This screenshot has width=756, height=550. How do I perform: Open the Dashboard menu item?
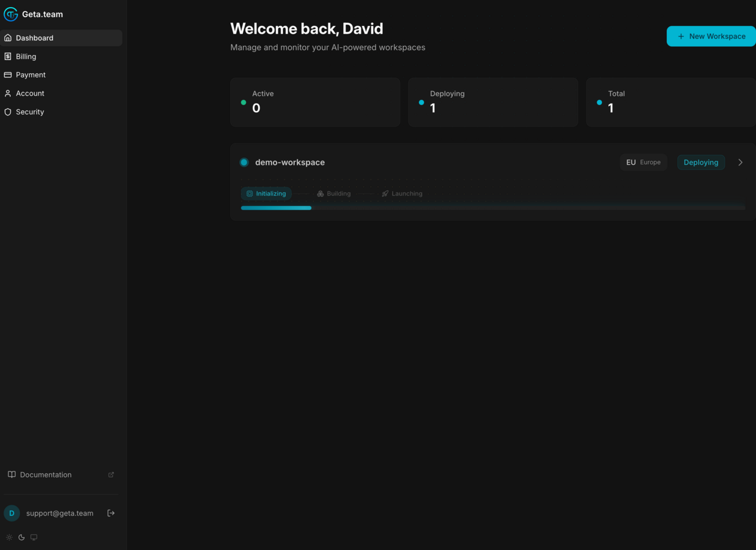pos(61,38)
